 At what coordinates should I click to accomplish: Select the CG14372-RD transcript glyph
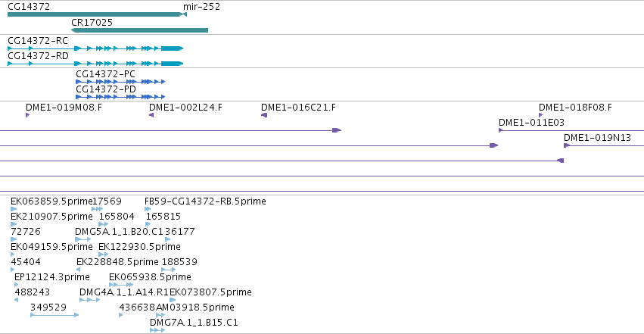point(95,64)
